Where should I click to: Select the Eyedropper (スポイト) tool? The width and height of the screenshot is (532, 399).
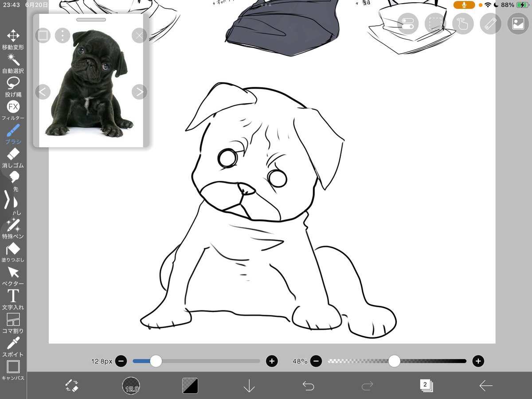(13, 347)
